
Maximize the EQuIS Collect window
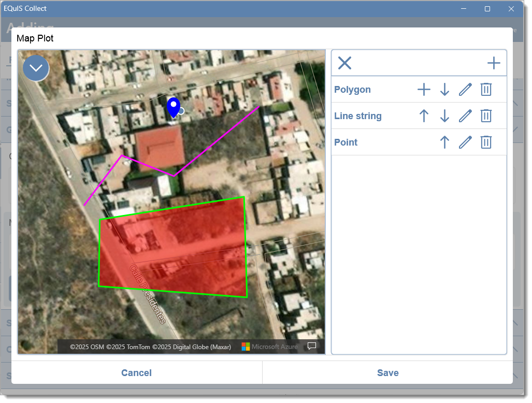point(487,9)
